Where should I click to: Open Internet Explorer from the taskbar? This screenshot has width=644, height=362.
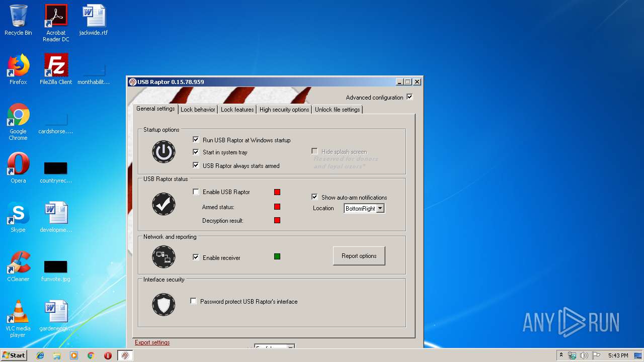point(40,355)
